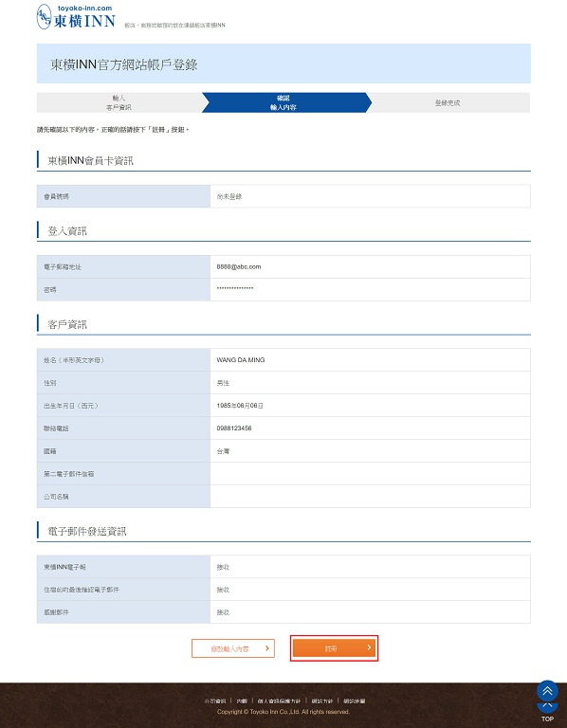Click the email value 8888@abc.com
Viewport: 567px width, 728px height.
pyautogui.click(x=239, y=267)
